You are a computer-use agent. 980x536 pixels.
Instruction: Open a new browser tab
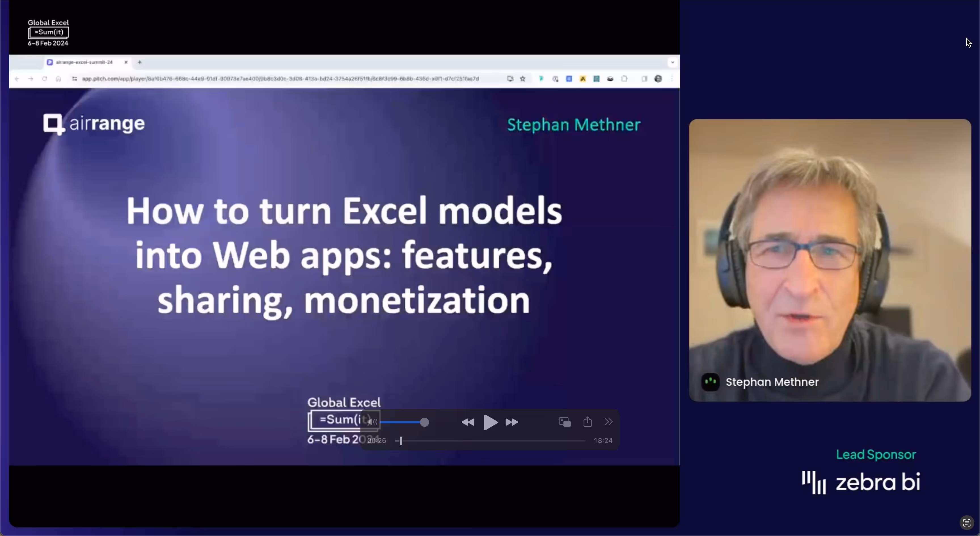pyautogui.click(x=140, y=62)
